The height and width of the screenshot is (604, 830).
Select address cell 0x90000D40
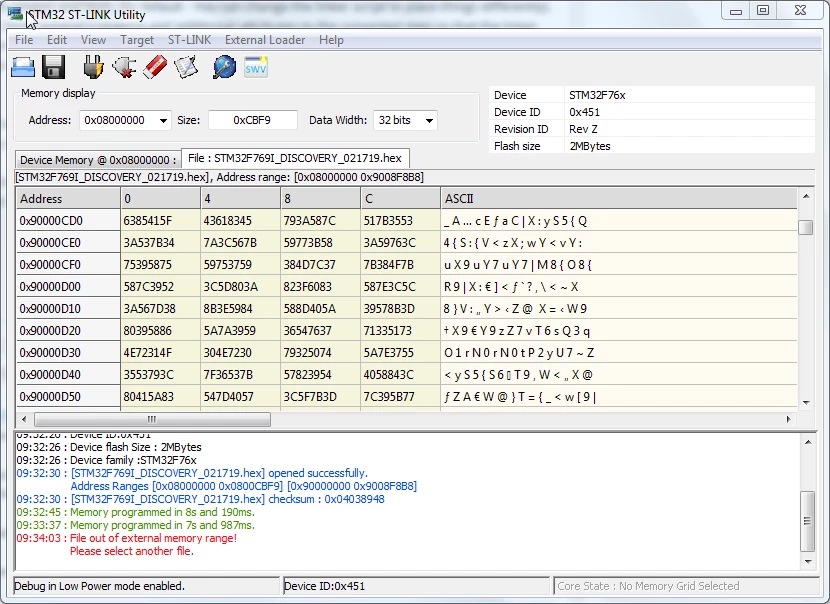[x=68, y=375]
